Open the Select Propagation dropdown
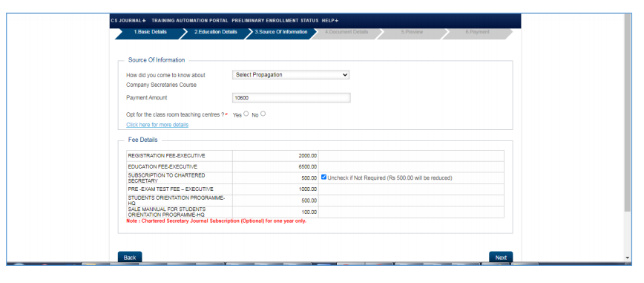 pyautogui.click(x=291, y=75)
